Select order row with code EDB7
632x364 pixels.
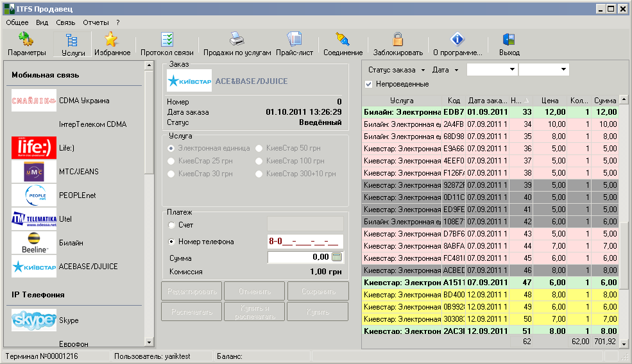(x=490, y=112)
